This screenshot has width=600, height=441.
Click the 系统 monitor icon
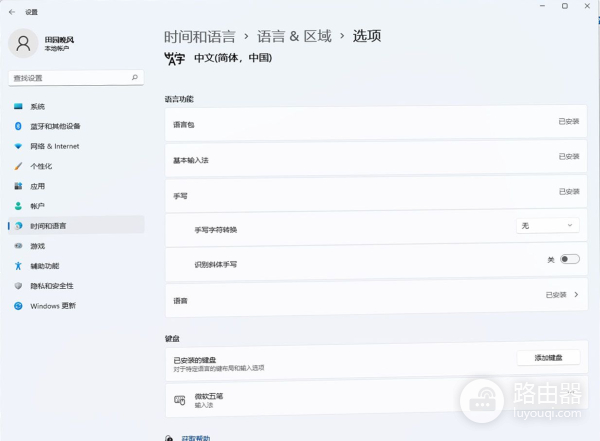tap(18, 106)
